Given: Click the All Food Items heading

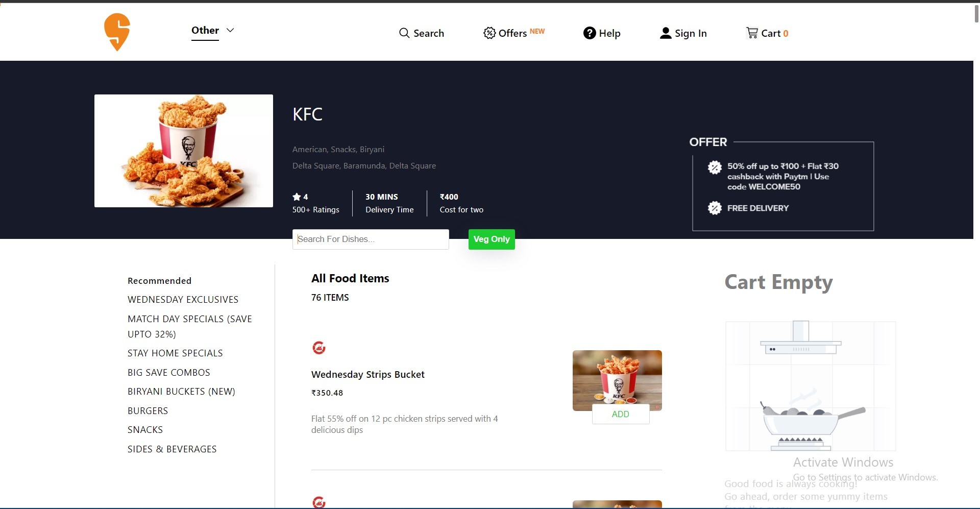Looking at the screenshot, I should 350,278.
